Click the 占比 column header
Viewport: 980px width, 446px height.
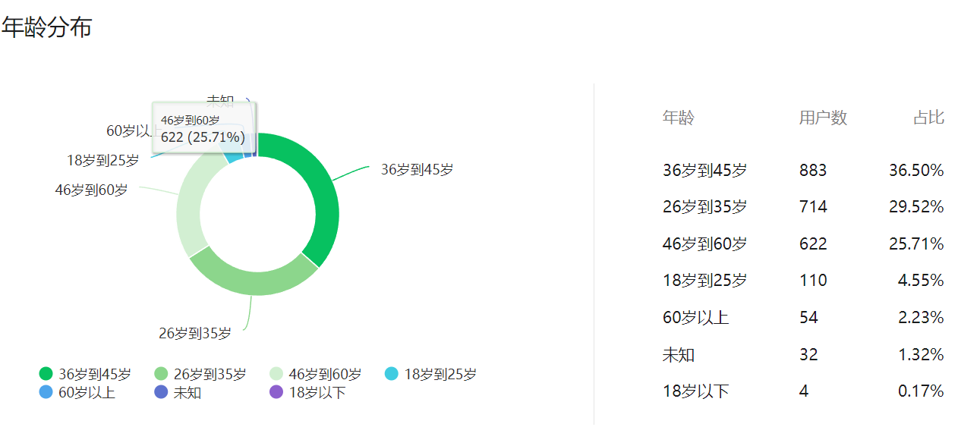click(928, 118)
